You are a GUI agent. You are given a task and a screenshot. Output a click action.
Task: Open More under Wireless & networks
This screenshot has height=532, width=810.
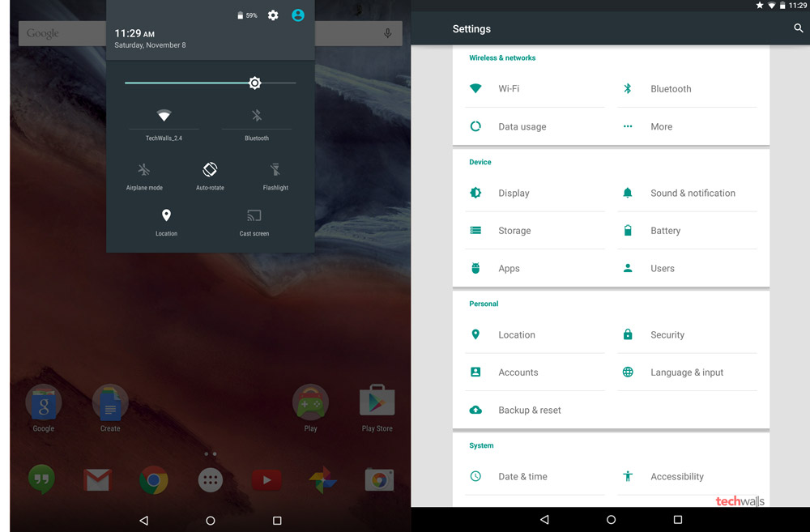(661, 127)
